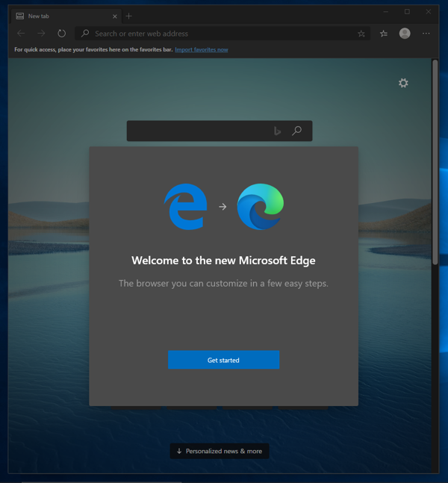Click the magnifier in Bing search box
This screenshot has width=448, height=483.
296,131
